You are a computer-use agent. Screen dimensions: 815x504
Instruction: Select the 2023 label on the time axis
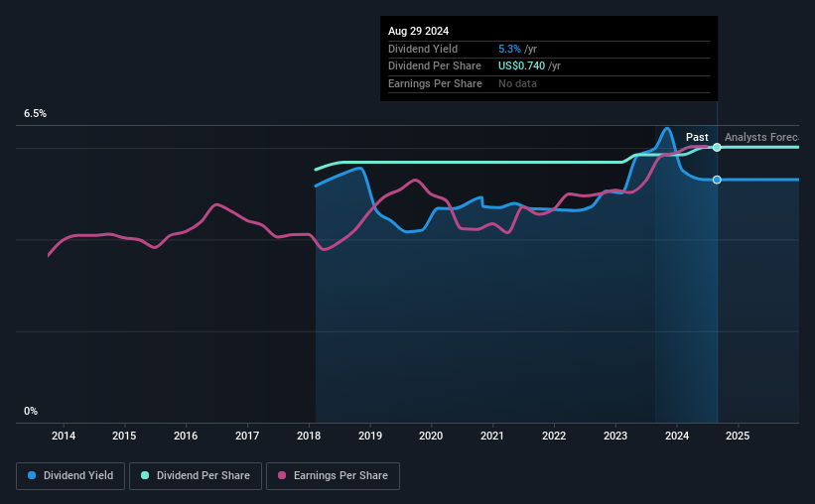(615, 436)
